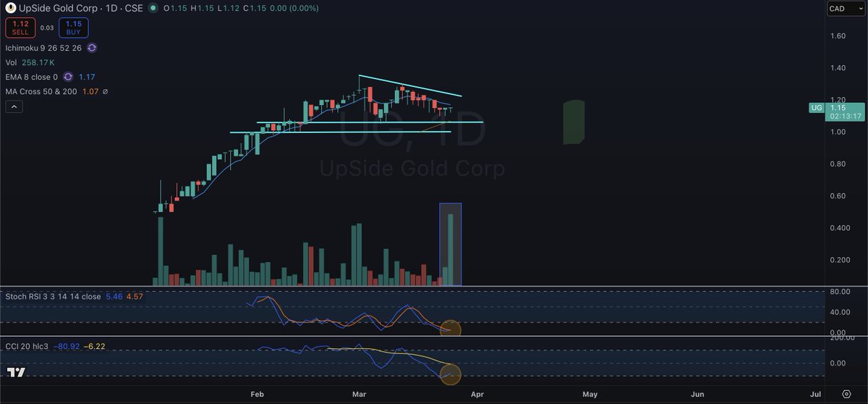Viewport: 868px width, 404px height.
Task: Select the Ichimoku 9 26 52 26 legend
Action: click(x=43, y=48)
